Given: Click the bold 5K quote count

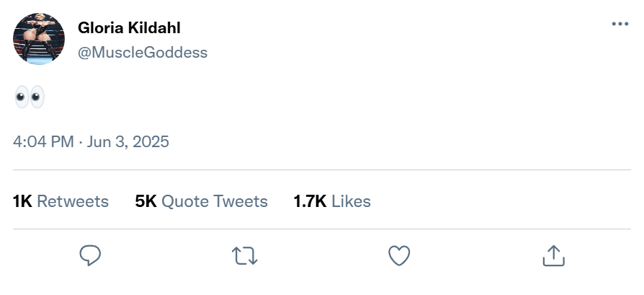Looking at the screenshot, I should click(x=146, y=201).
